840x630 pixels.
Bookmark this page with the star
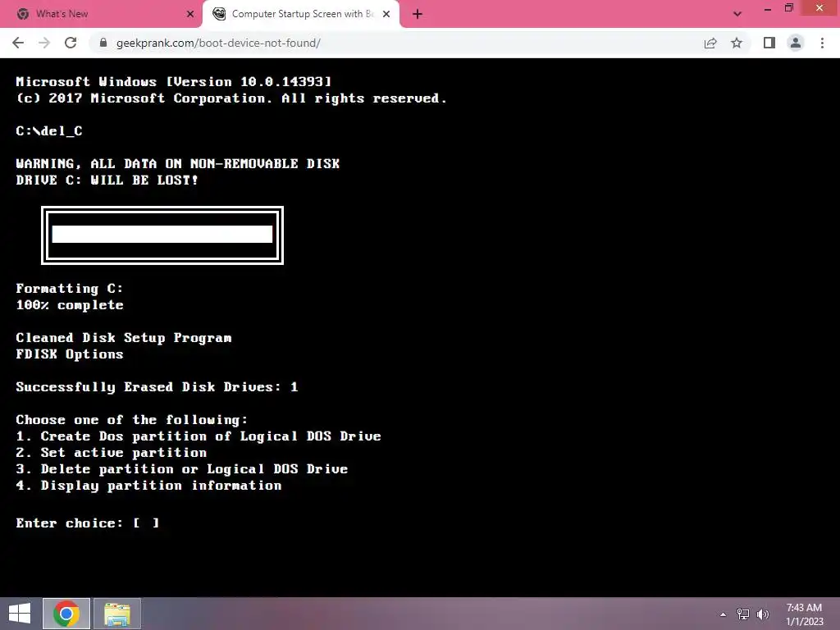tap(737, 43)
